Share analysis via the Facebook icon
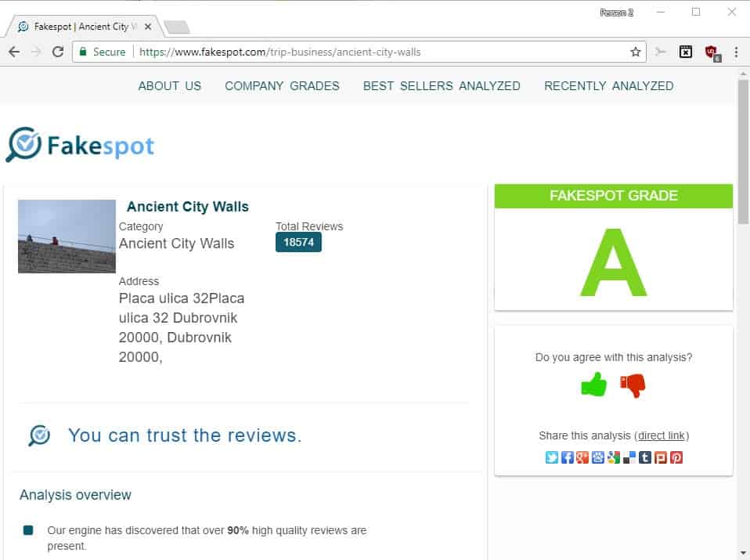750x560 pixels. [x=568, y=457]
